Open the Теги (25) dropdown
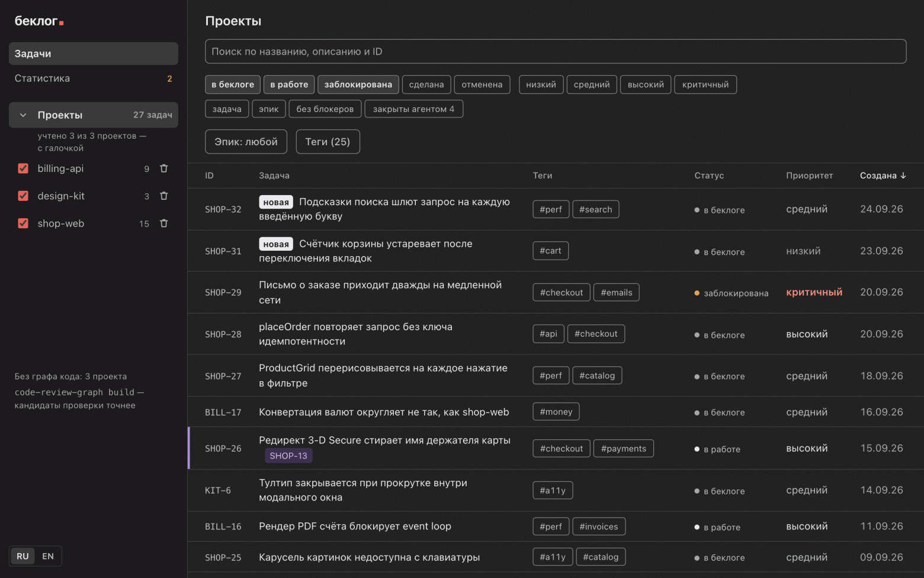924x578 pixels. pyautogui.click(x=328, y=142)
